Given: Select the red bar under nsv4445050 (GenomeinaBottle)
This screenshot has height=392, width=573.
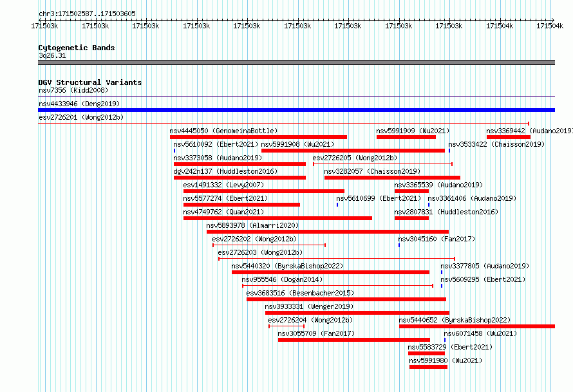Looking at the screenshot, I should point(258,137).
